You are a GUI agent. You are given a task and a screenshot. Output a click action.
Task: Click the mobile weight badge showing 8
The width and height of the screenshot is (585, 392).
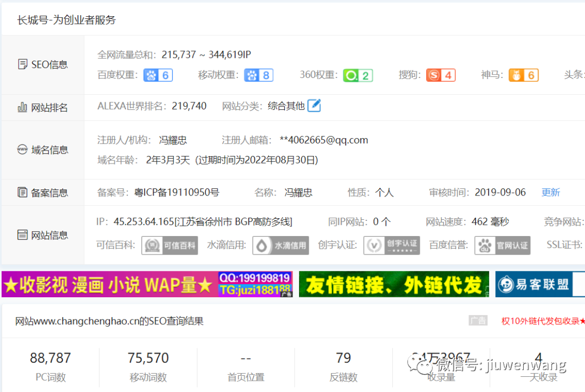click(258, 75)
